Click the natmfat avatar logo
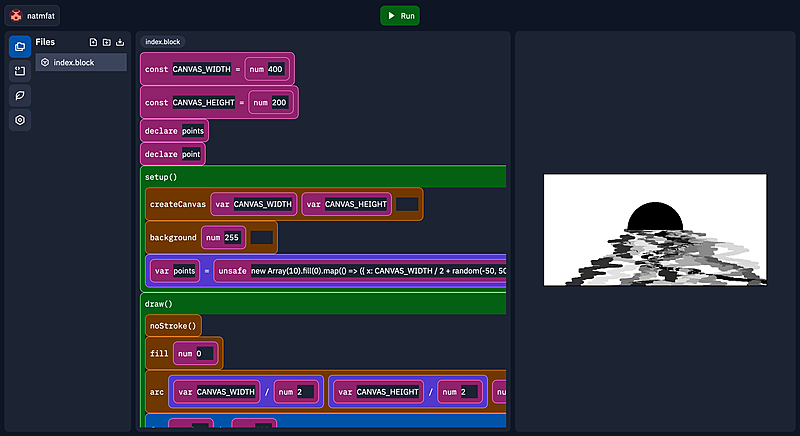This screenshot has width=800, height=436. point(16,16)
